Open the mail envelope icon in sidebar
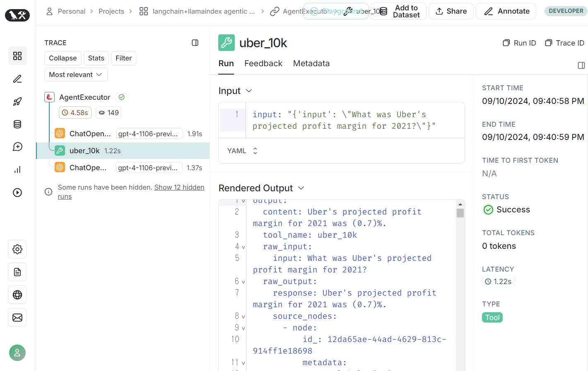 pyautogui.click(x=17, y=318)
